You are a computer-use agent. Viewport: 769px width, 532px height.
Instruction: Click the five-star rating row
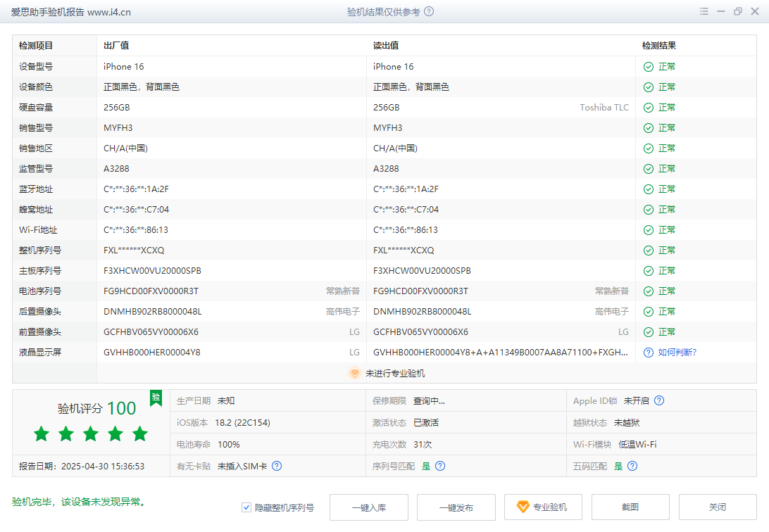[x=91, y=433]
